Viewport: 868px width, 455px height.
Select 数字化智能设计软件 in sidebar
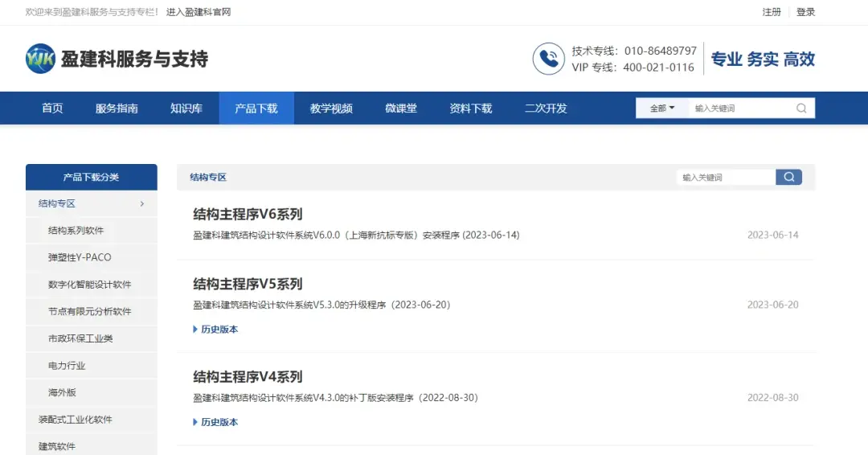[x=92, y=285]
